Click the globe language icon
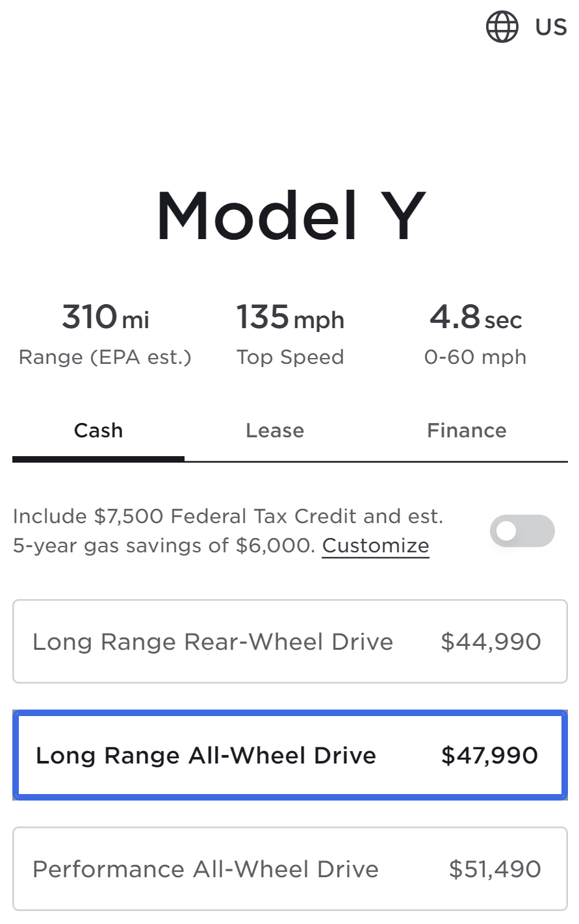The width and height of the screenshot is (579, 924). (x=502, y=27)
